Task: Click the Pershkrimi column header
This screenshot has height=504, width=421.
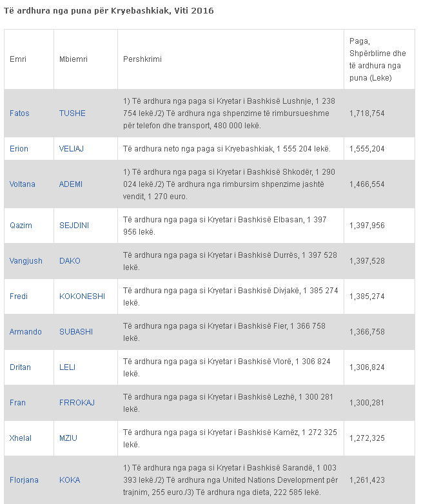Action: pos(142,59)
